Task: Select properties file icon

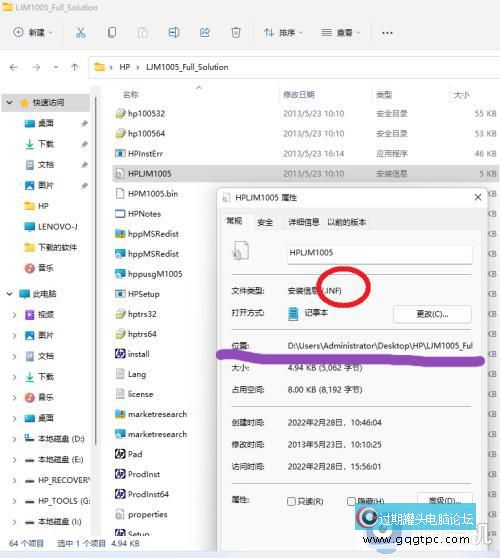Action: (120, 514)
